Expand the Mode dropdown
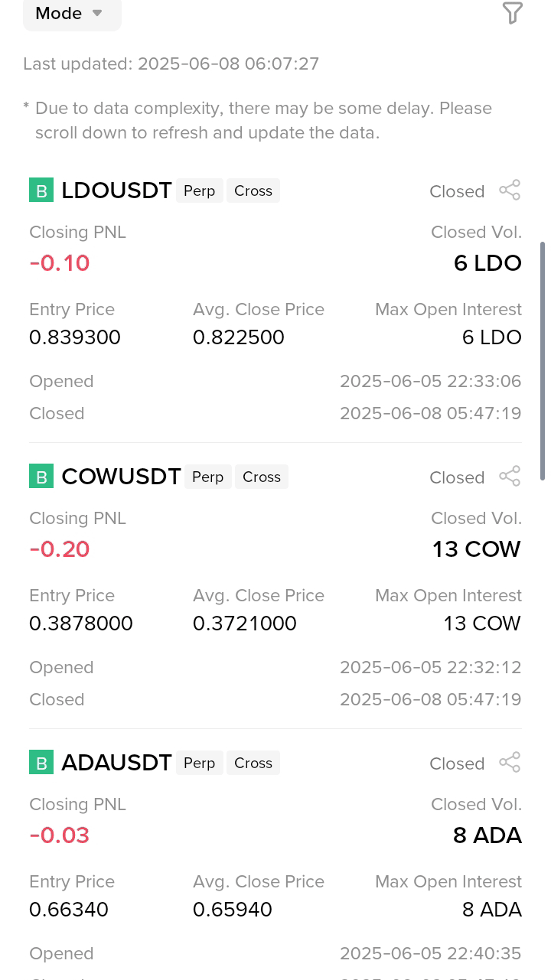Image resolution: width=551 pixels, height=980 pixels. (x=72, y=14)
